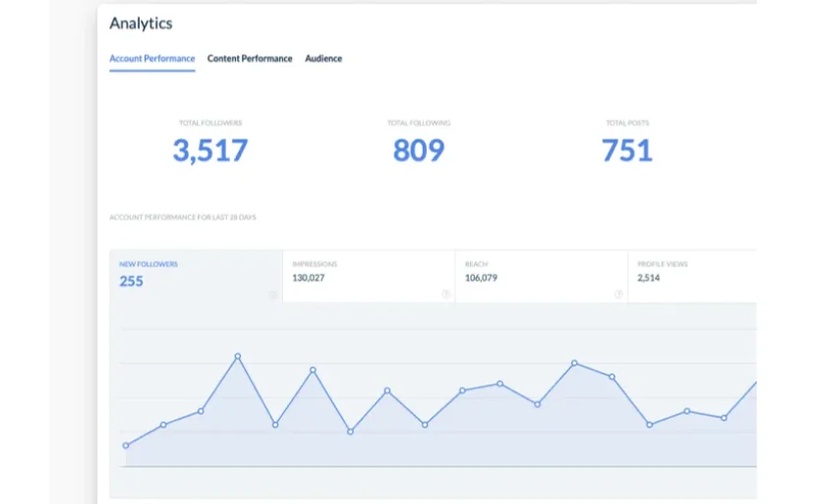Click the help icon in New Followers card
The width and height of the screenshot is (818, 504).
[272, 294]
